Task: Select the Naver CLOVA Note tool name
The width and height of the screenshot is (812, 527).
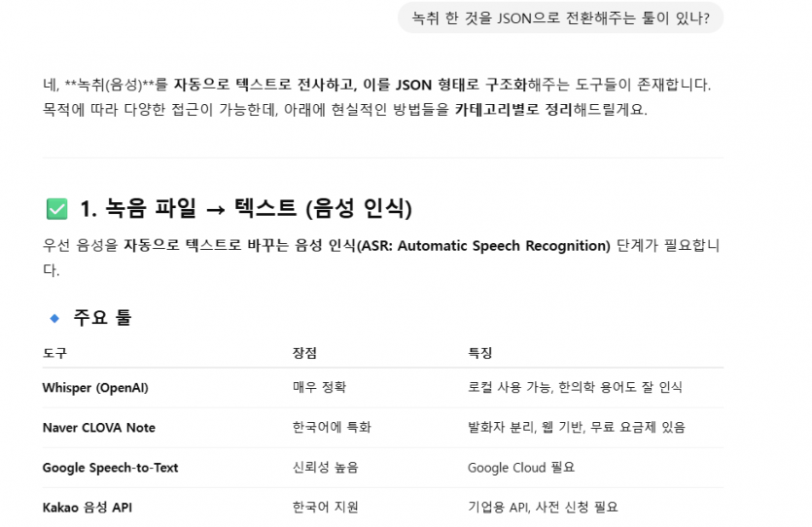Action: [x=99, y=428]
